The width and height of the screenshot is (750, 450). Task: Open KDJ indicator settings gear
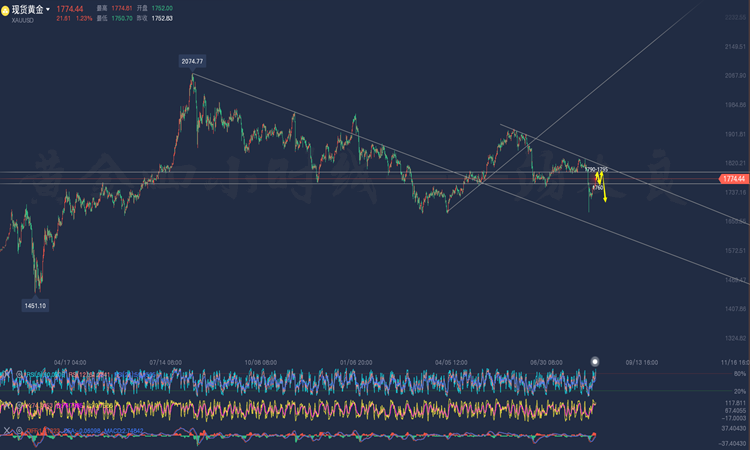pos(19,406)
